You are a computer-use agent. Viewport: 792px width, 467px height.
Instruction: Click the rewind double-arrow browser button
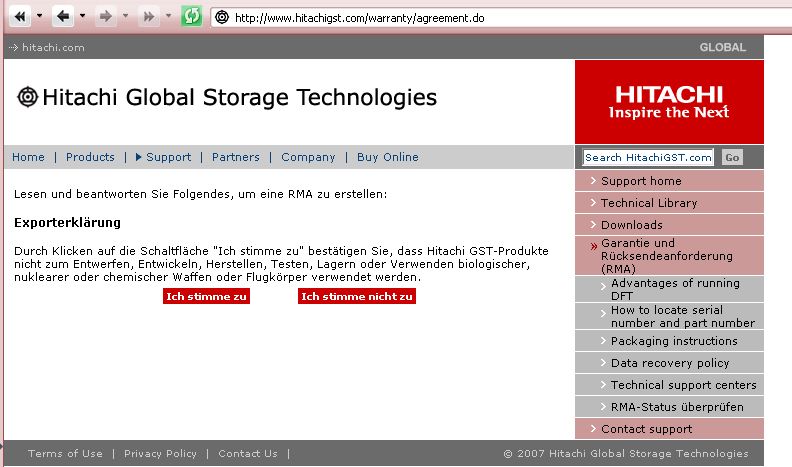(x=19, y=17)
